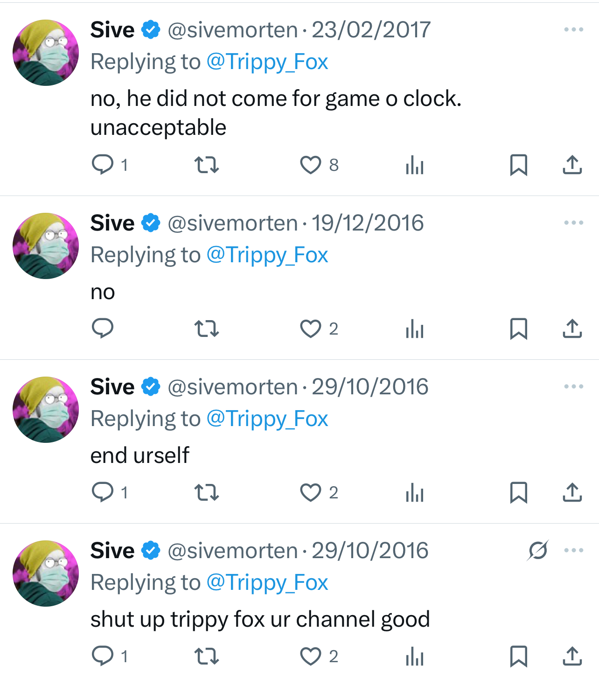Open the 19/12/2016 tweet date link
The image size is (599, 700).
point(368,223)
